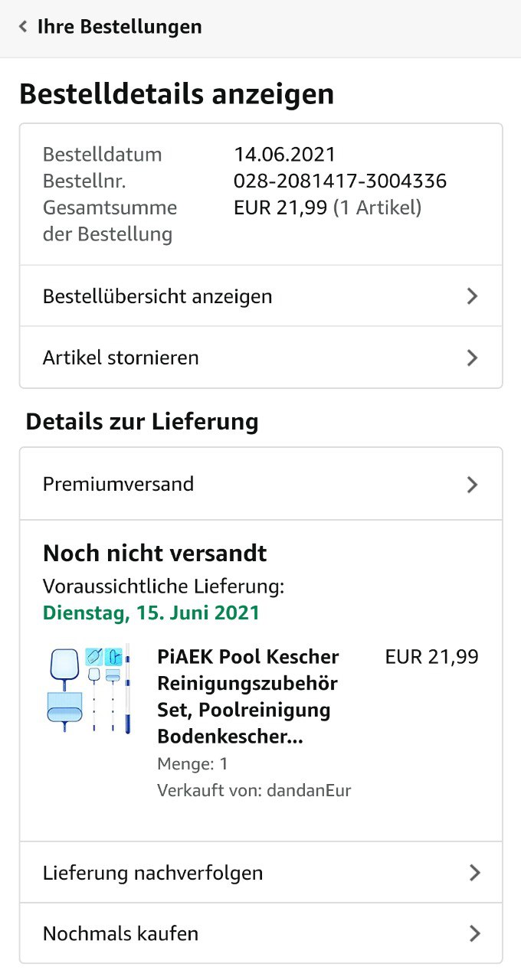Click arrow icon next to Nochmals kaufen

474,933
